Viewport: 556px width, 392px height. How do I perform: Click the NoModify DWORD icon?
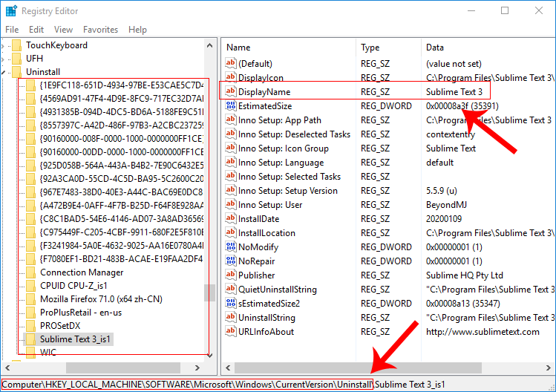coord(230,246)
